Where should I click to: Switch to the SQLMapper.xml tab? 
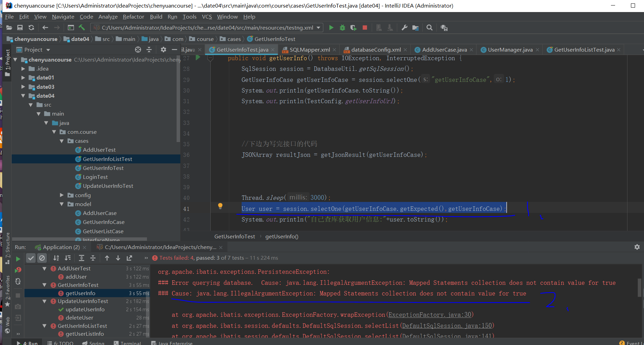tap(310, 50)
